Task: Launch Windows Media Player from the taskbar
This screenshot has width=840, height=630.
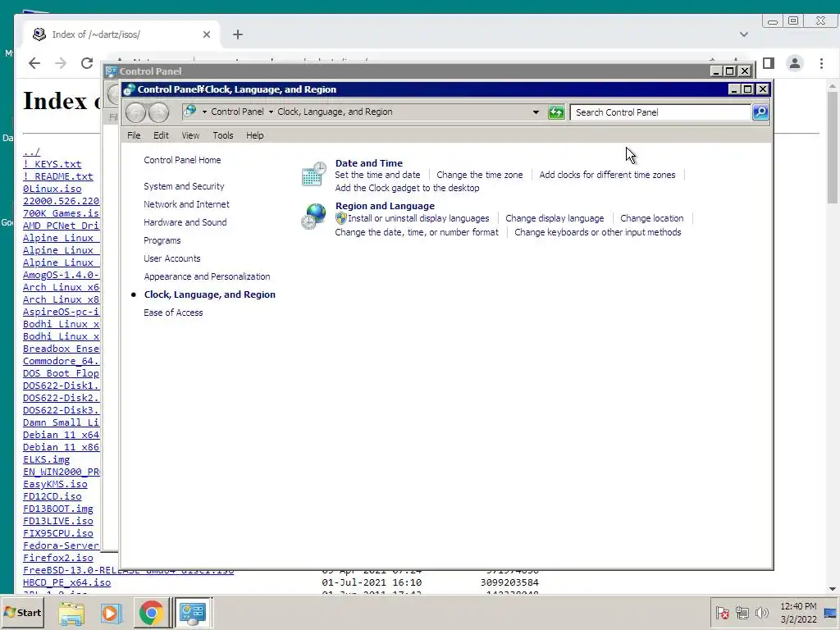Action: [x=111, y=613]
